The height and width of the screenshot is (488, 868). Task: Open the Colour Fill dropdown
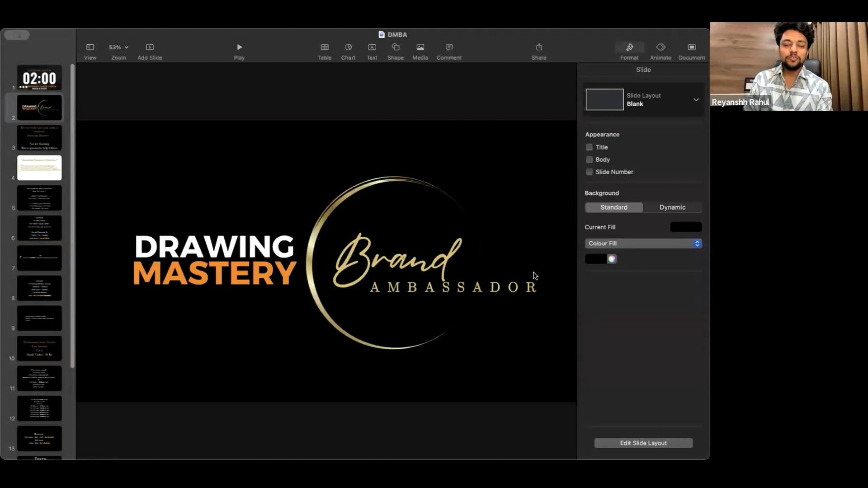pos(643,244)
